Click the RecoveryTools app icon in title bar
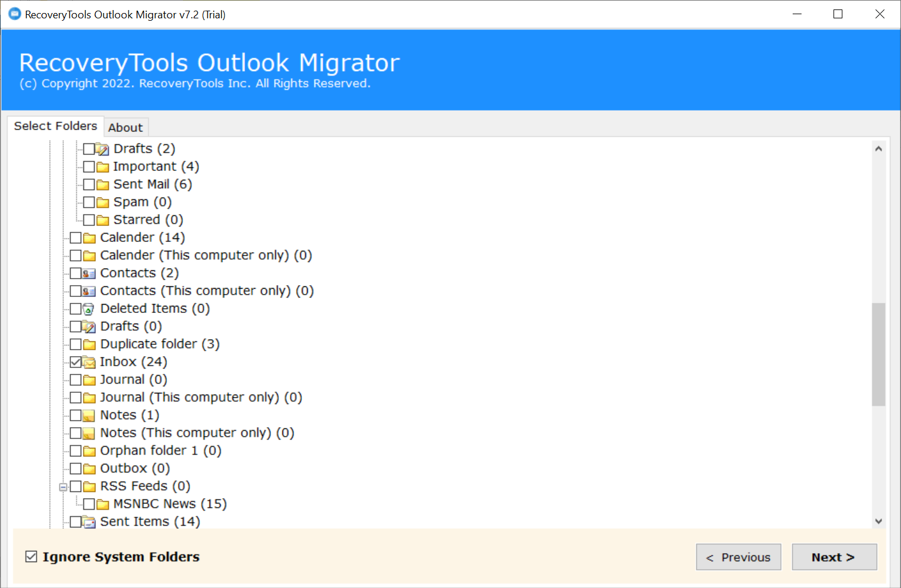901x588 pixels. click(14, 14)
